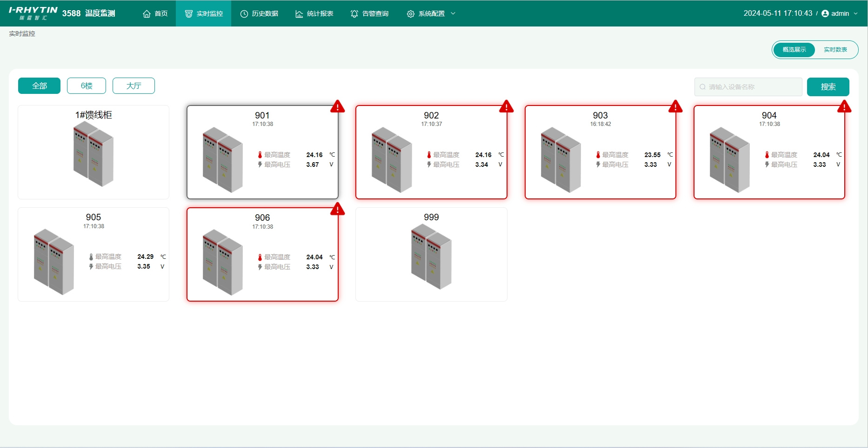Click the warning triangle on cabinet 906
Image resolution: width=868 pixels, height=448 pixels.
[337, 209]
